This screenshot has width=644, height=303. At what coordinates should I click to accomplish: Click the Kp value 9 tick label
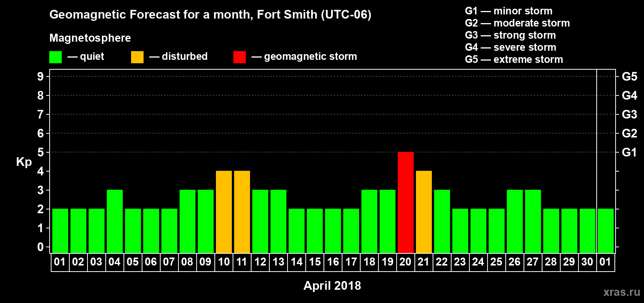pos(41,77)
